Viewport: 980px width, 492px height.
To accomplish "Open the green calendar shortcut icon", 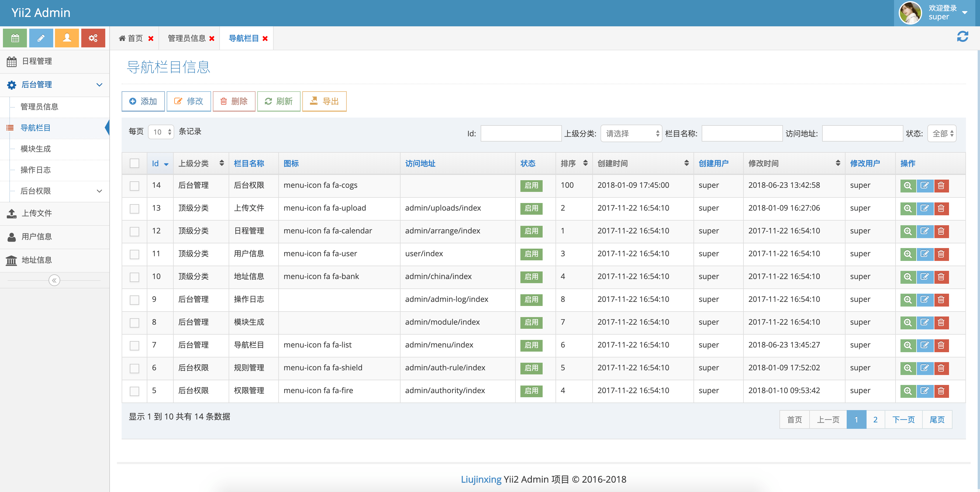I will (15, 38).
